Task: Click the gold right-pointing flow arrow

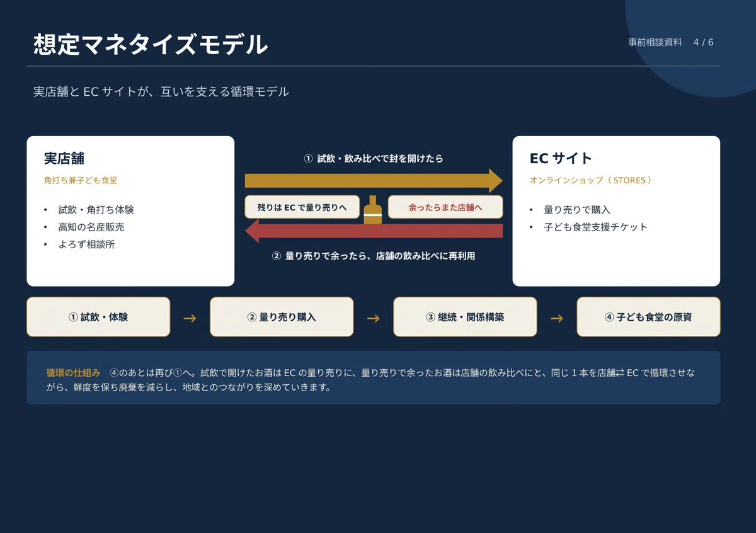Action: coord(374,181)
